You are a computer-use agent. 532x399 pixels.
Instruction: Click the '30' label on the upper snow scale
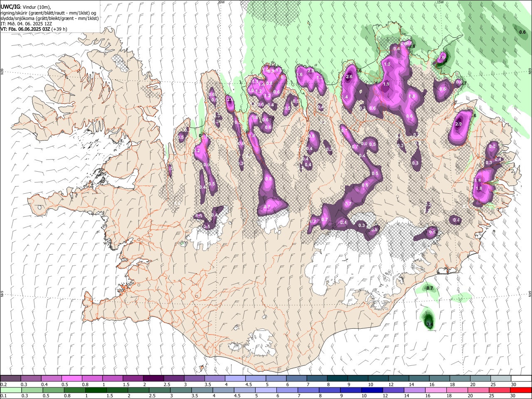[x=514, y=384]
